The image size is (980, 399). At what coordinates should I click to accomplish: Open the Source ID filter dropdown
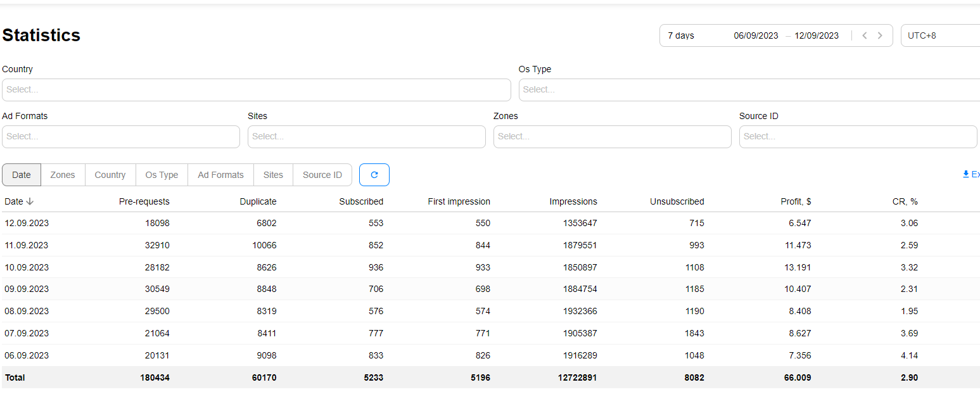[x=858, y=137]
